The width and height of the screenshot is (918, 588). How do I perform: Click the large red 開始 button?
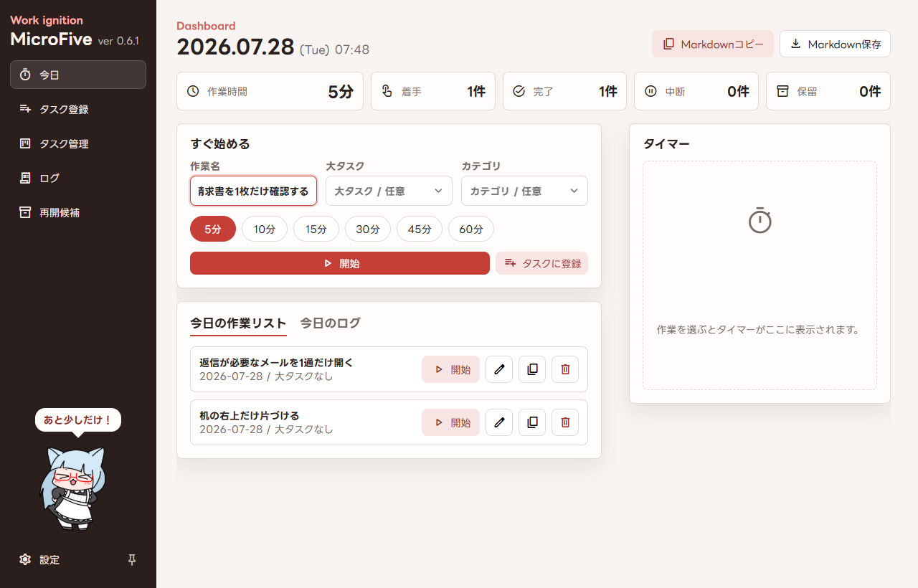point(340,263)
